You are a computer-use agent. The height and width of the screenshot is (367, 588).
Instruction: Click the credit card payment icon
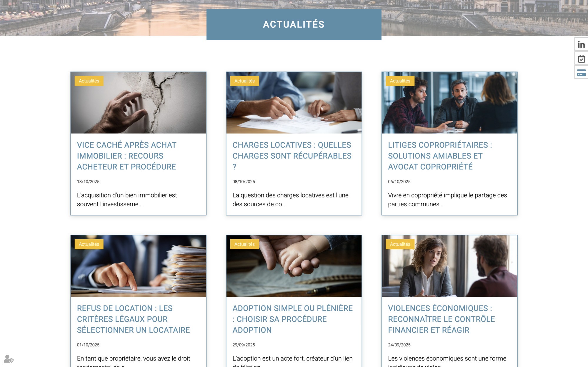pyautogui.click(x=581, y=72)
